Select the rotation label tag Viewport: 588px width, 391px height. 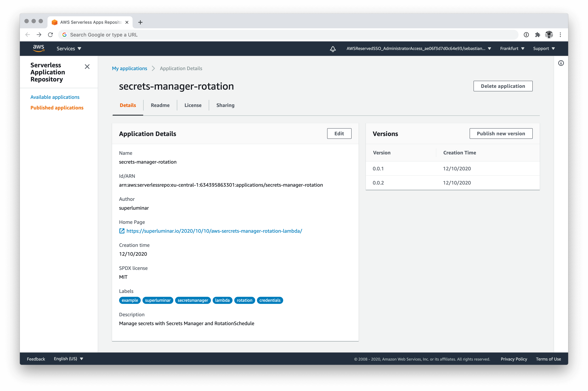pyautogui.click(x=244, y=300)
